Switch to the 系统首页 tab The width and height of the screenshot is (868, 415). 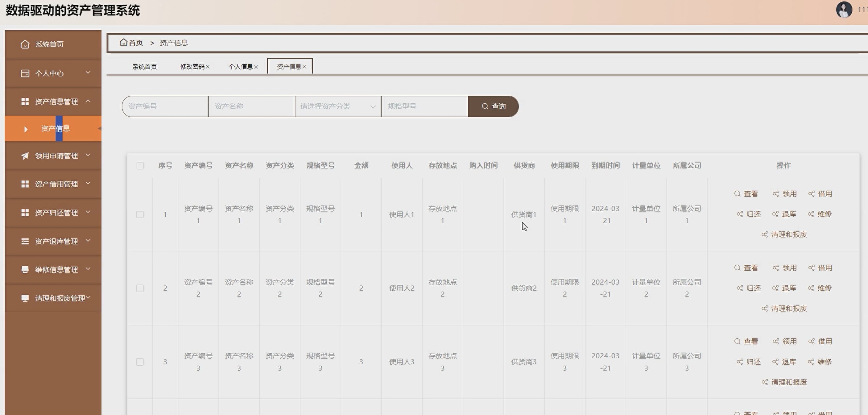tap(145, 67)
